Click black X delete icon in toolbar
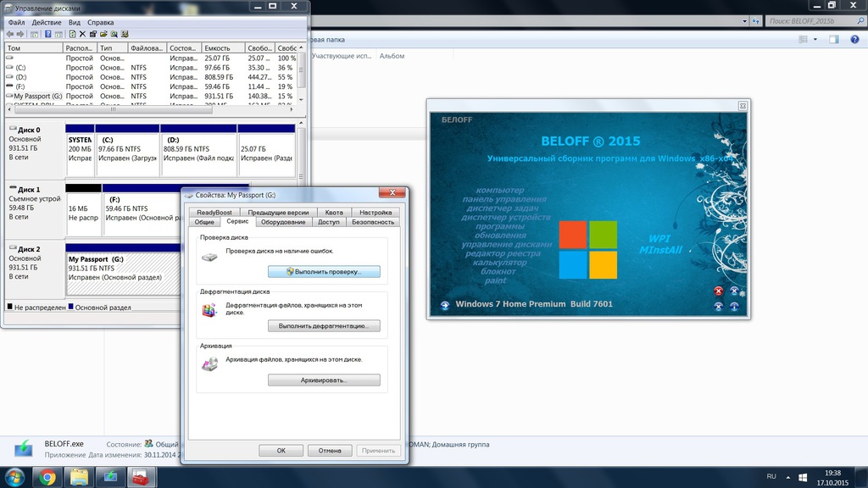This screenshot has height=488, width=868. coord(82,34)
